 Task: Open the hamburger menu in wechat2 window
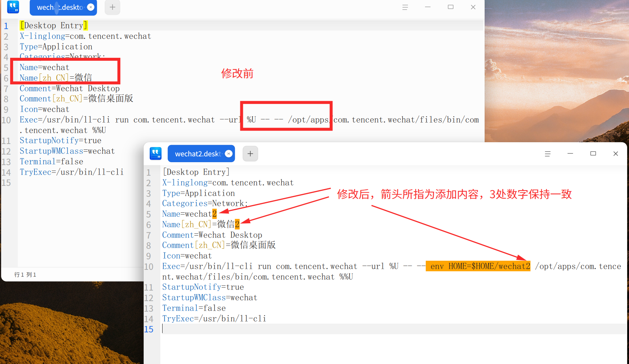click(548, 154)
